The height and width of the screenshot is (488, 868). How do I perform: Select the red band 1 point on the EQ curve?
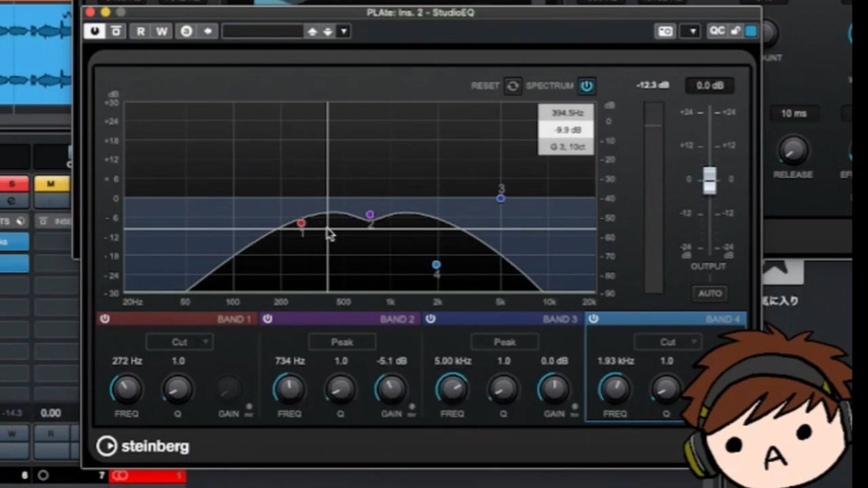pos(301,223)
